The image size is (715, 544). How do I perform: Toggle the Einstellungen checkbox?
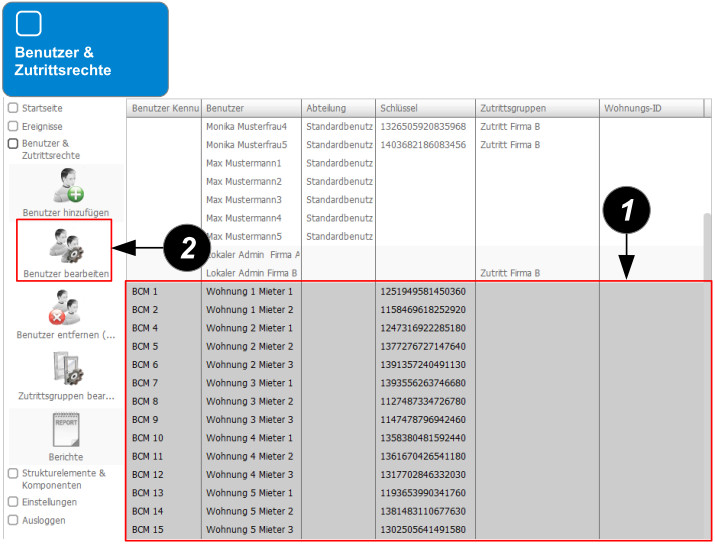coord(13,502)
